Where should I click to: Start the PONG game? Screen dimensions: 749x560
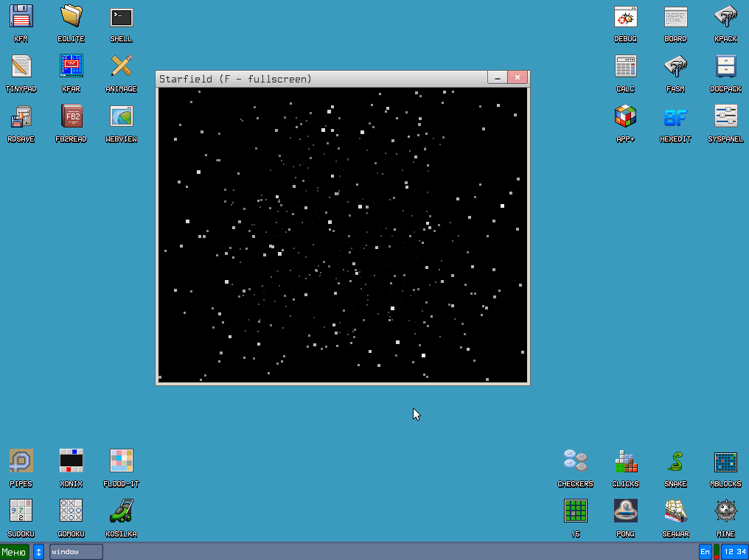[x=626, y=511]
